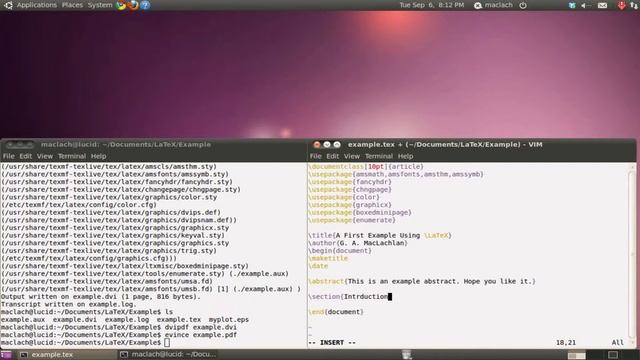Click the VIM window title bar text
Viewport: 640px width, 360px height.
pos(445,144)
